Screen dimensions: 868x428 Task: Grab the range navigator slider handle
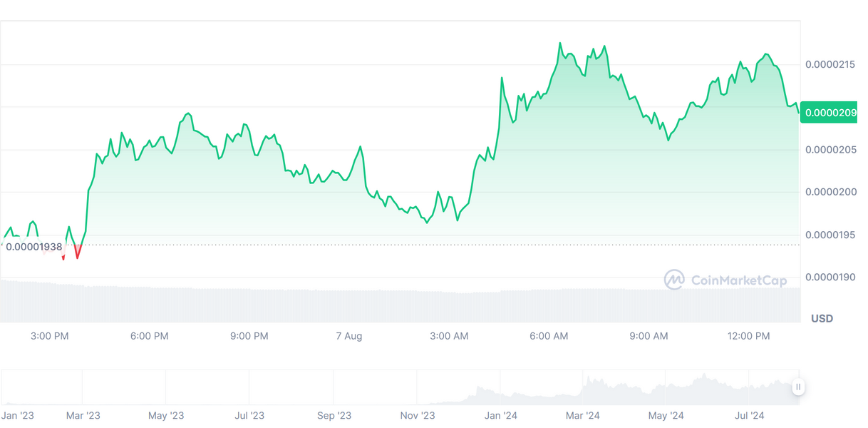(x=798, y=387)
